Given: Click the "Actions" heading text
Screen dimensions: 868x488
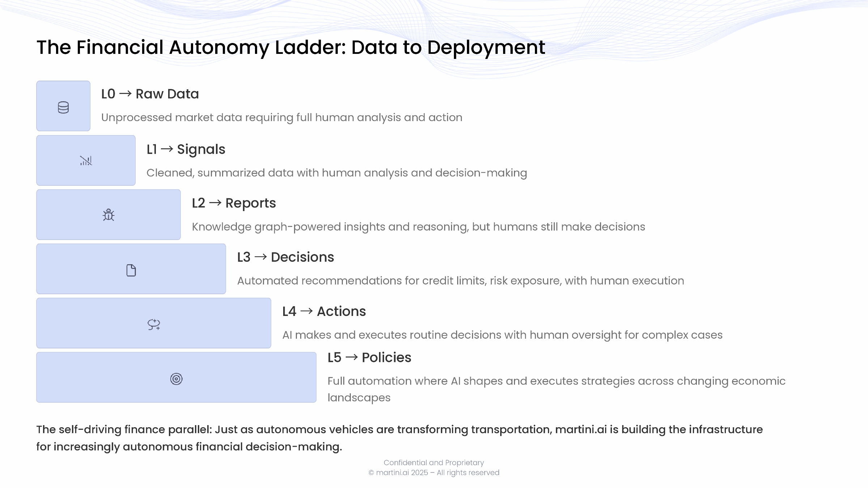Looking at the screenshot, I should tap(341, 311).
